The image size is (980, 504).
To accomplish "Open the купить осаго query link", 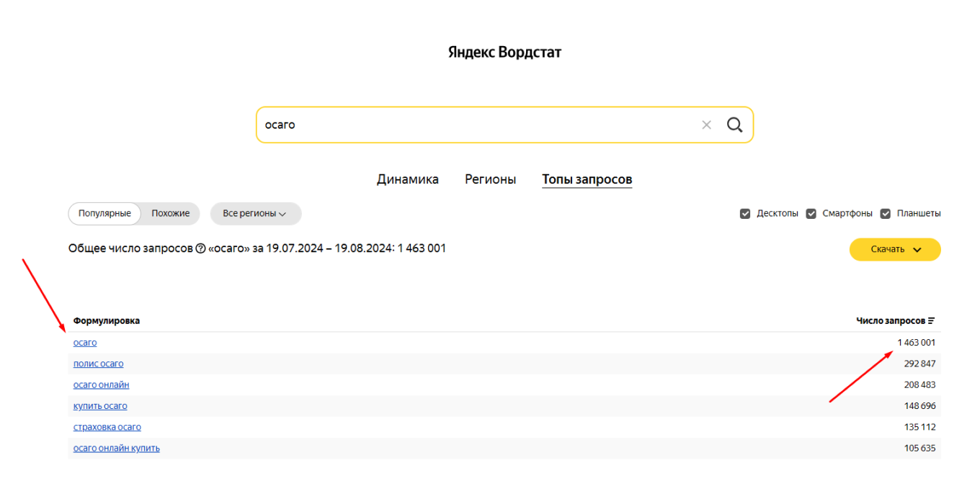I will 100,406.
